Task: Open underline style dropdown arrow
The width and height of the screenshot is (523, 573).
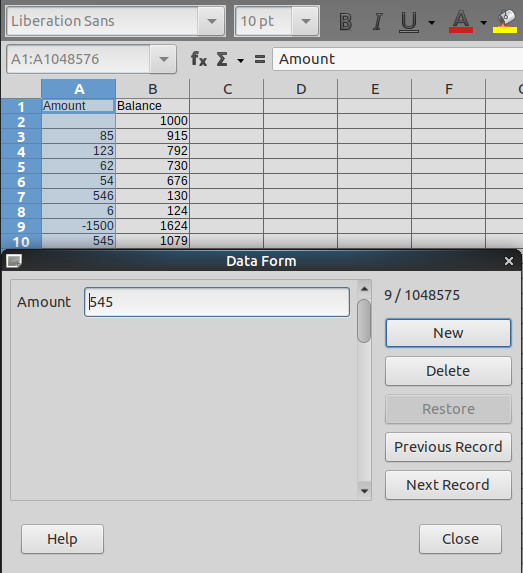Action: (x=432, y=23)
